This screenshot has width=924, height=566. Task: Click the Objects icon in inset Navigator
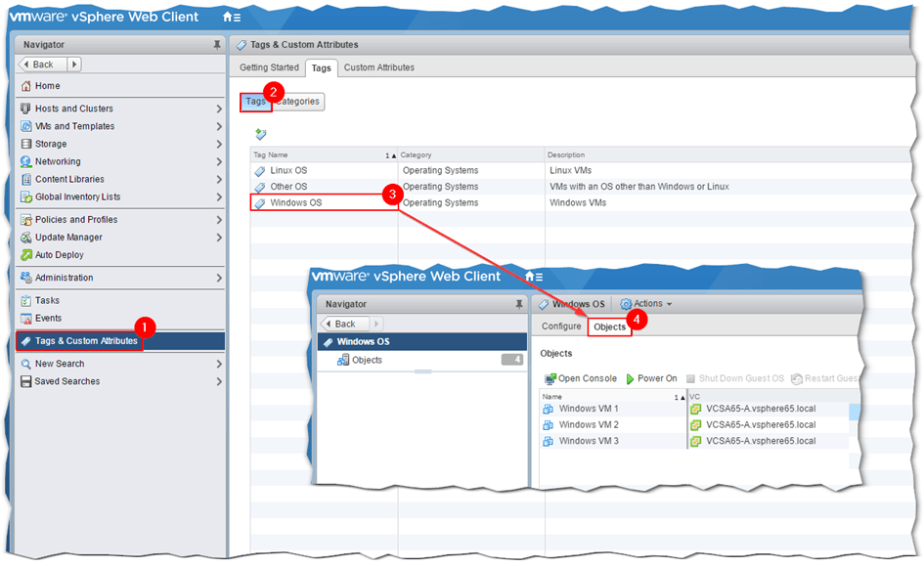[x=343, y=360]
